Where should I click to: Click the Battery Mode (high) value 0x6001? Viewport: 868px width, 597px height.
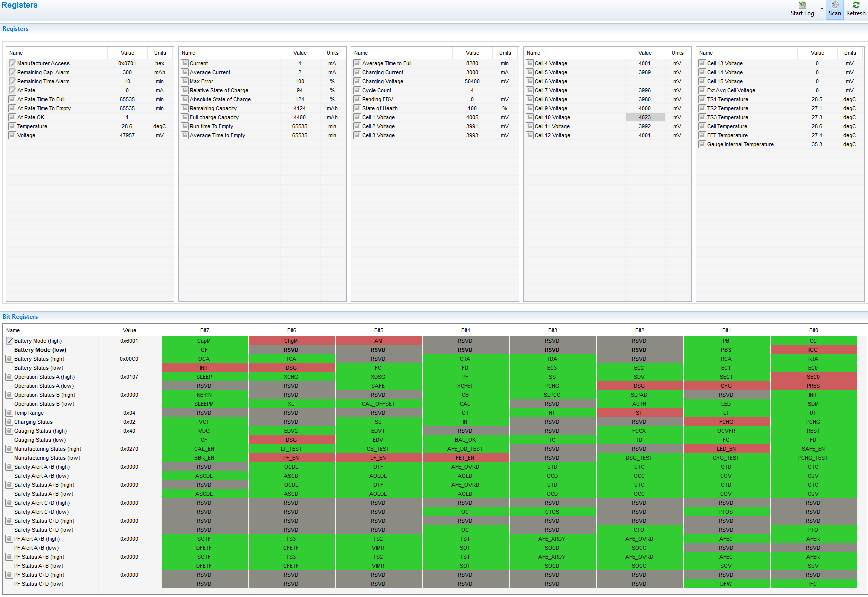tap(129, 341)
